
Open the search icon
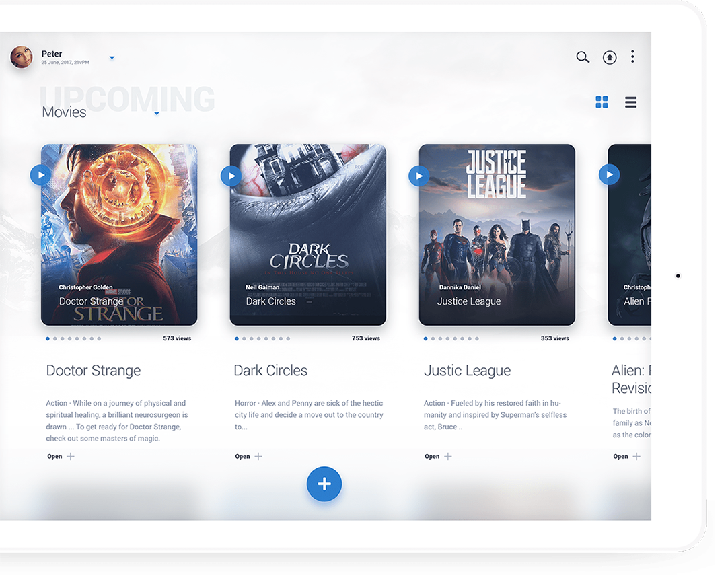pyautogui.click(x=583, y=57)
